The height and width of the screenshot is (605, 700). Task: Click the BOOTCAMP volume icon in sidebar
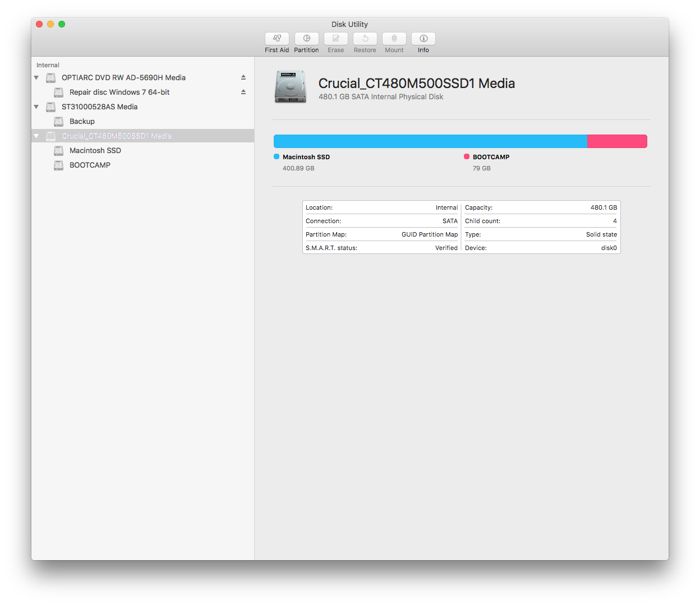tap(58, 165)
